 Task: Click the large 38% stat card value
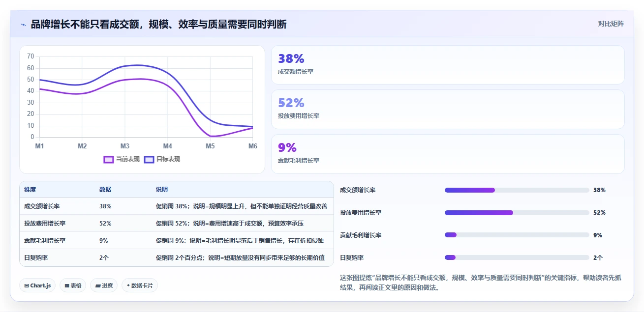coord(291,58)
